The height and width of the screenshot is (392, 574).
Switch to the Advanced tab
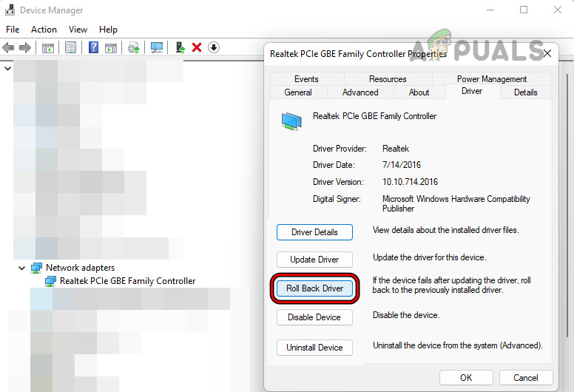[360, 92]
